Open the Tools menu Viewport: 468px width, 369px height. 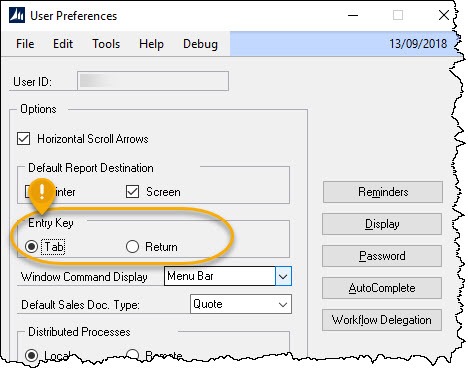tap(106, 44)
